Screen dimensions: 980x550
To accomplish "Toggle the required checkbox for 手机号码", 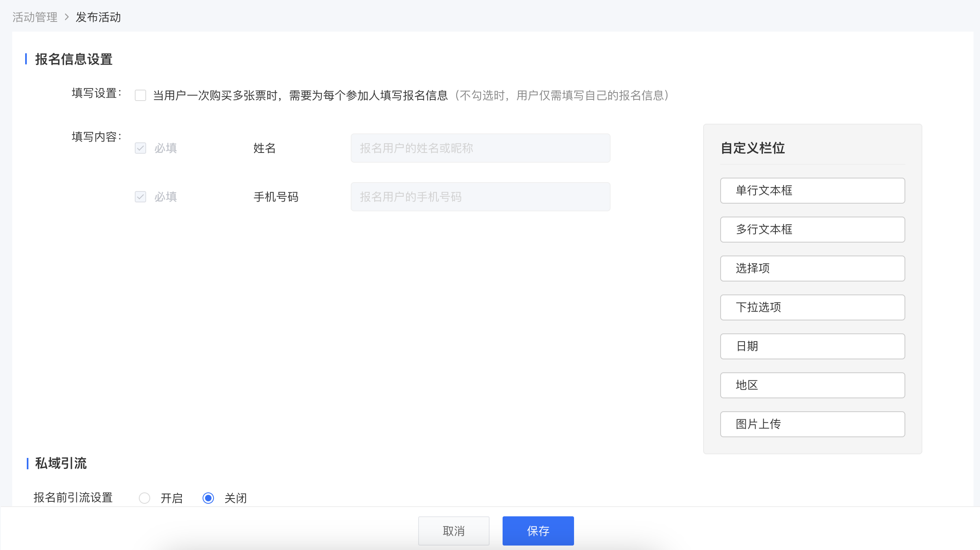I will point(140,197).
